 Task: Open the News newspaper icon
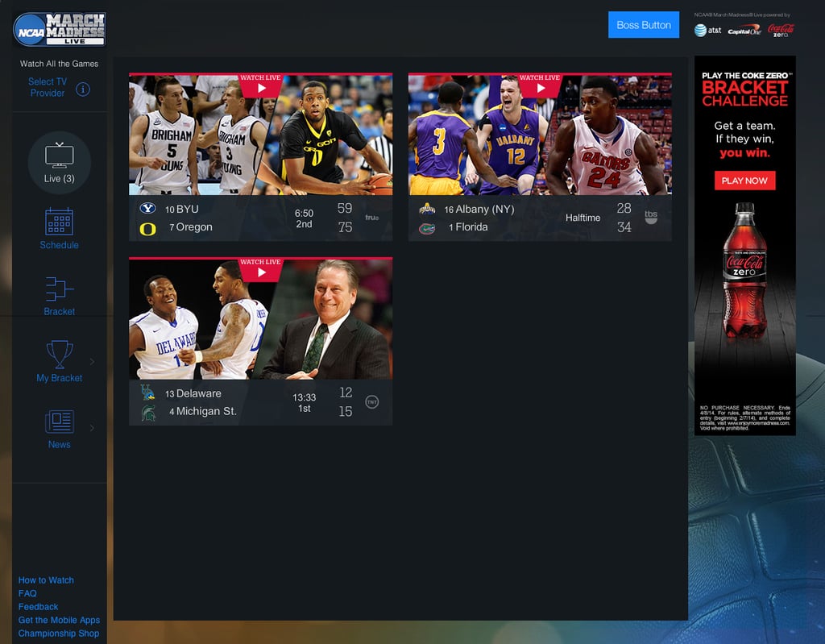point(59,422)
